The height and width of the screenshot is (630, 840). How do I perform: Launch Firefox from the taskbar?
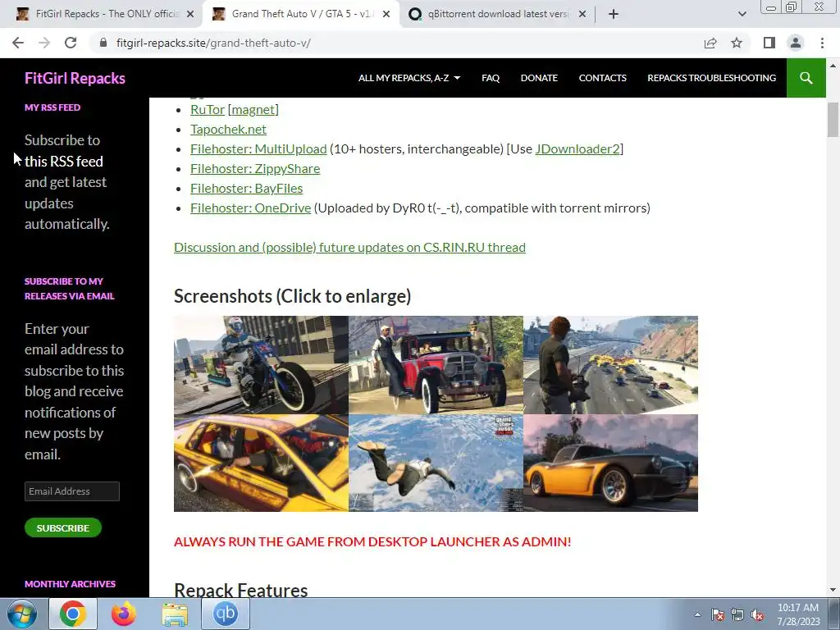click(x=124, y=614)
